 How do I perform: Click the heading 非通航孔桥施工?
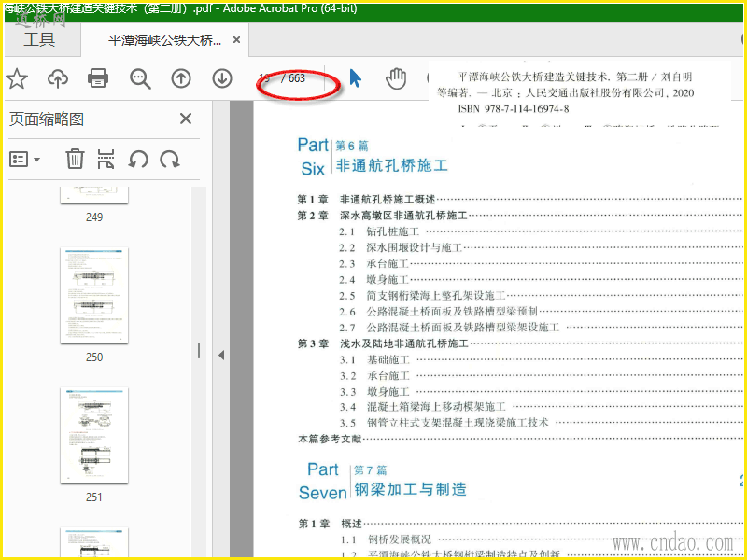[392, 165]
